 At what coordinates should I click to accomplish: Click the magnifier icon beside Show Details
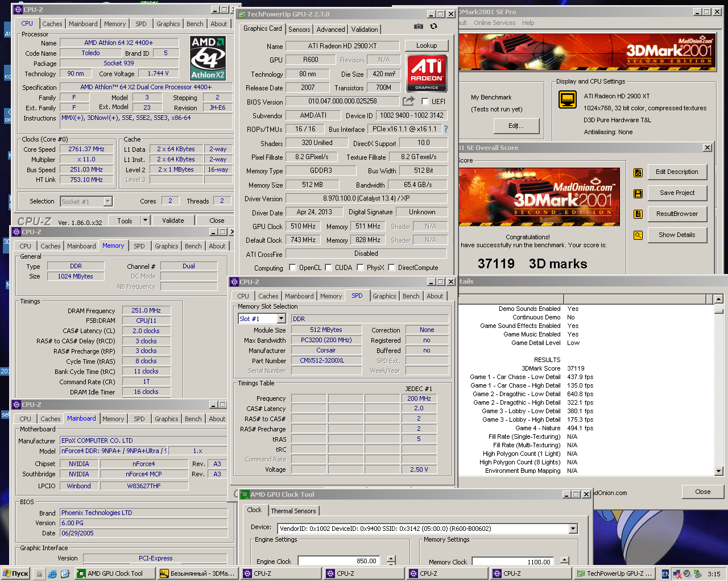tap(638, 235)
